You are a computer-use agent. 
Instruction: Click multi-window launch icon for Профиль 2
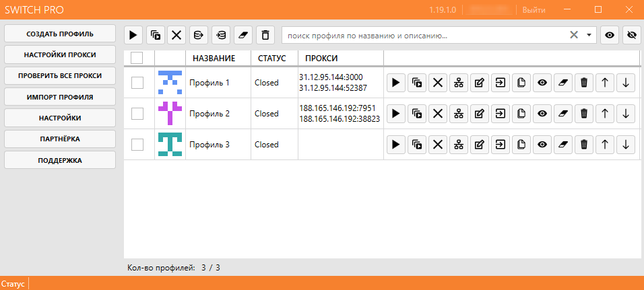(417, 114)
